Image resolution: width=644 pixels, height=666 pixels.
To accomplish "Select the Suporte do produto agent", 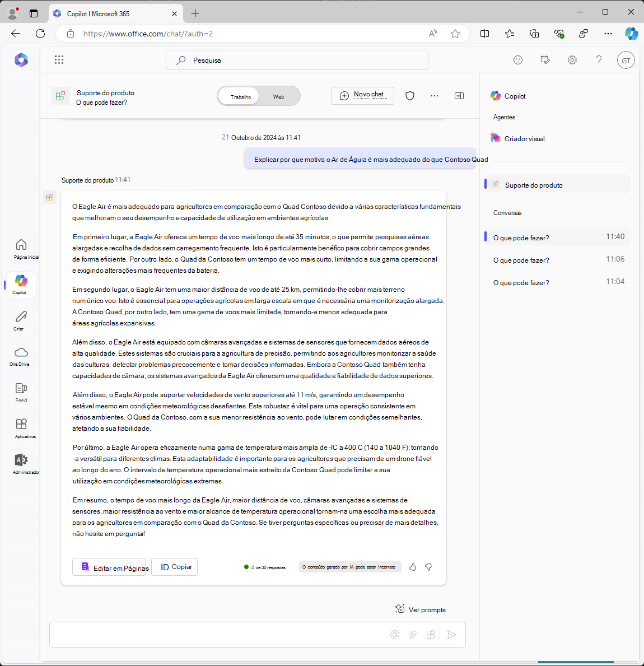I will (x=557, y=185).
